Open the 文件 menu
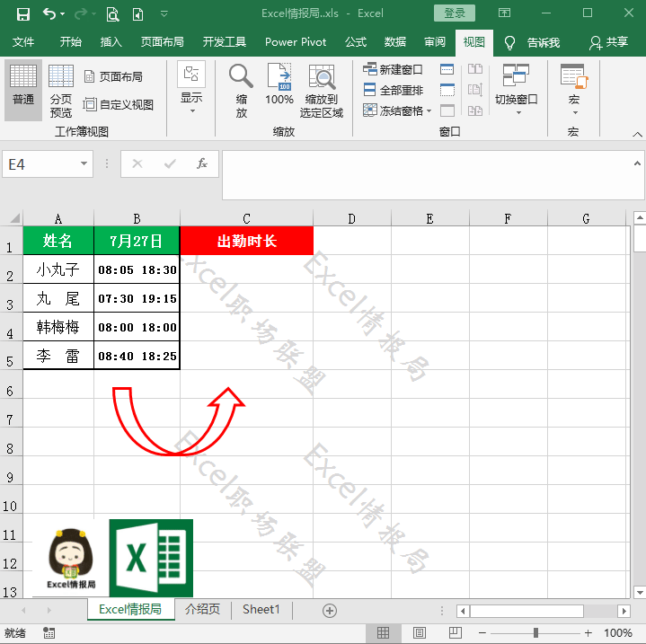646x644 pixels. tap(23, 42)
